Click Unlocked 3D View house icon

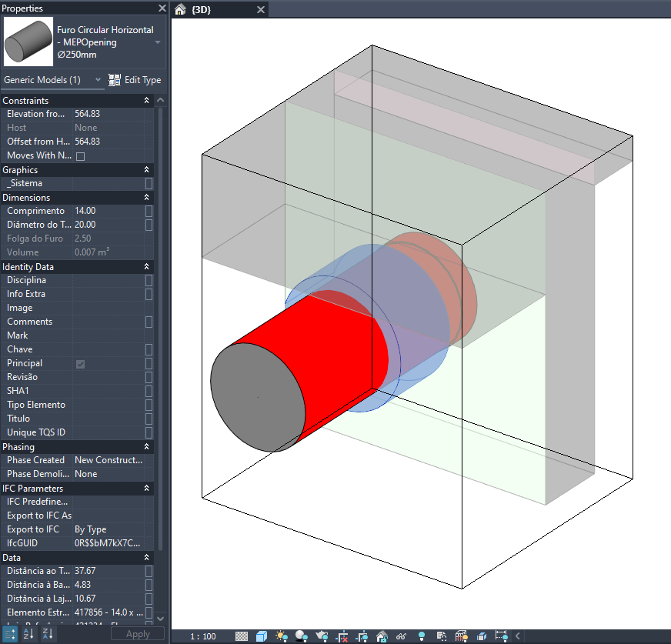(382, 636)
